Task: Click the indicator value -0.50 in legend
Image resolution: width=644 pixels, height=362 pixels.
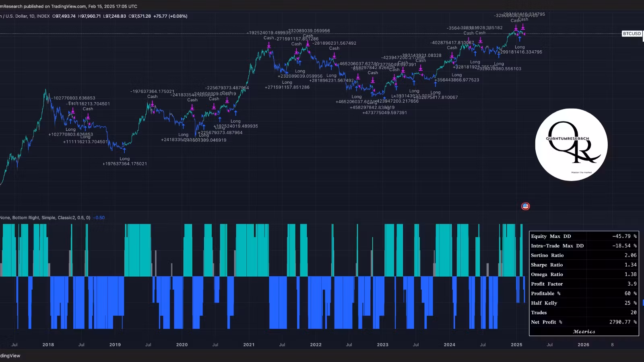Action: [99, 218]
